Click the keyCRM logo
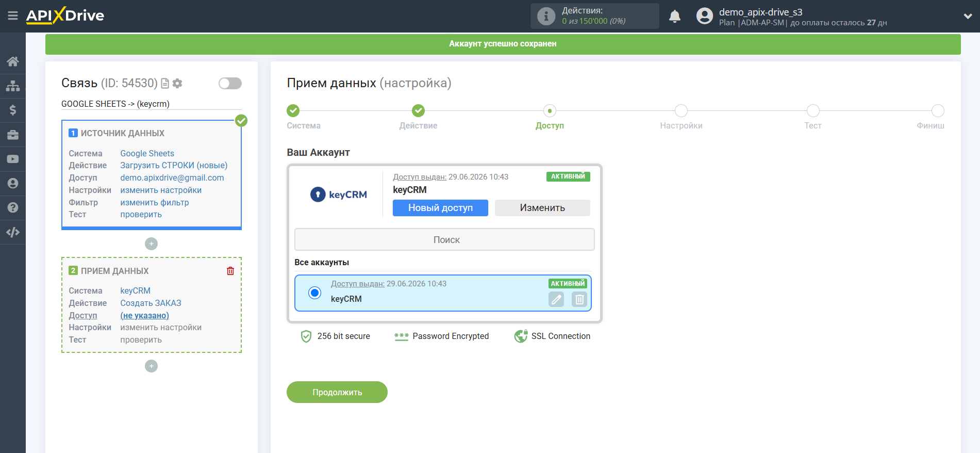980x453 pixels. click(339, 195)
